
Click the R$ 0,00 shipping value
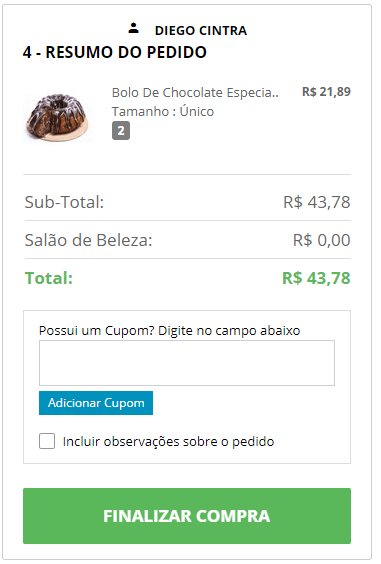click(322, 240)
